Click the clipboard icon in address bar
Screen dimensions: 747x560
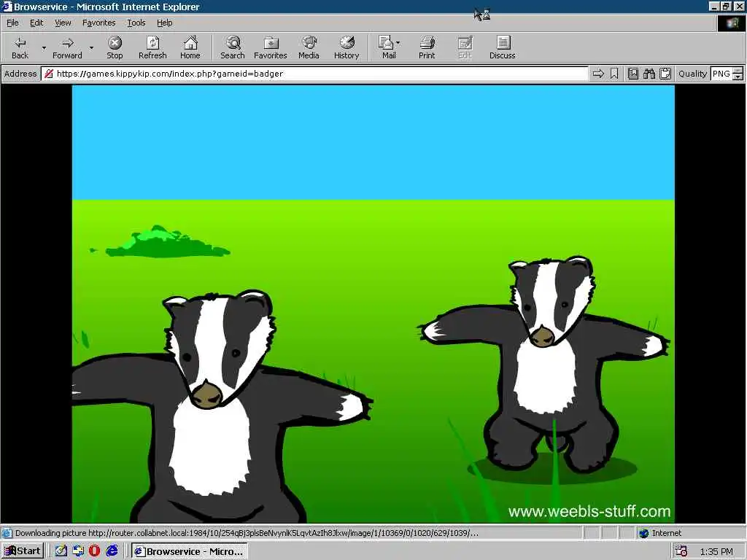click(665, 74)
